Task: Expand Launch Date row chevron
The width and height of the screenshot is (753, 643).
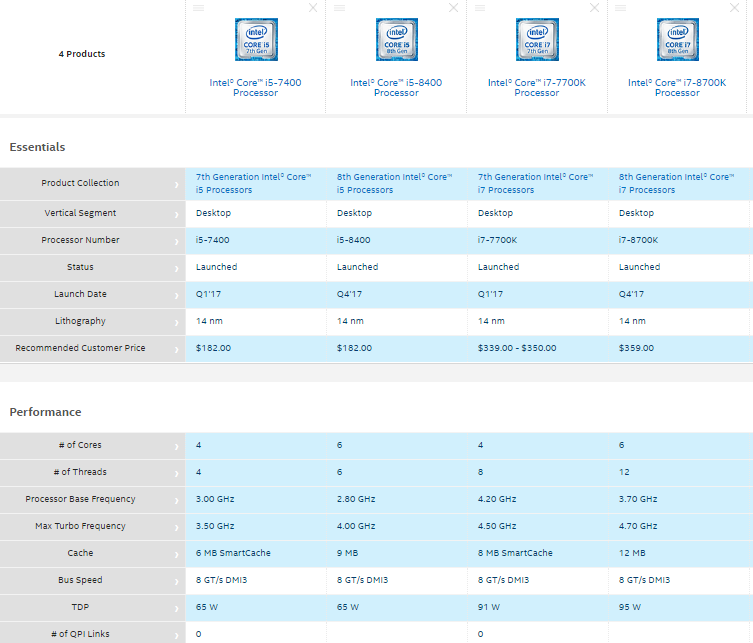Action: pyautogui.click(x=177, y=296)
